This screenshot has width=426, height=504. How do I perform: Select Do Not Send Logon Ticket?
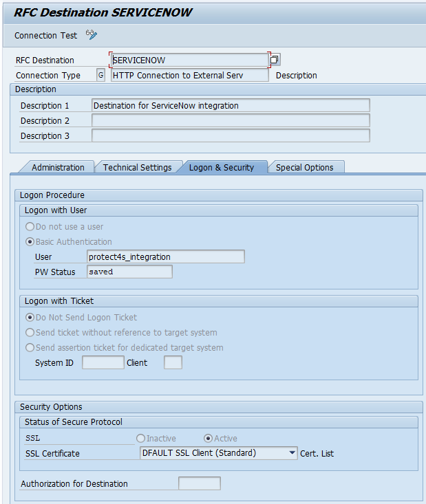(x=30, y=318)
